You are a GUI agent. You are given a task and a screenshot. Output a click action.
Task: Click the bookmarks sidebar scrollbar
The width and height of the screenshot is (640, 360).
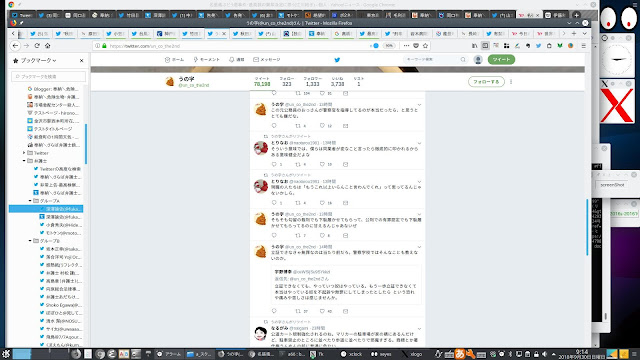86,144
